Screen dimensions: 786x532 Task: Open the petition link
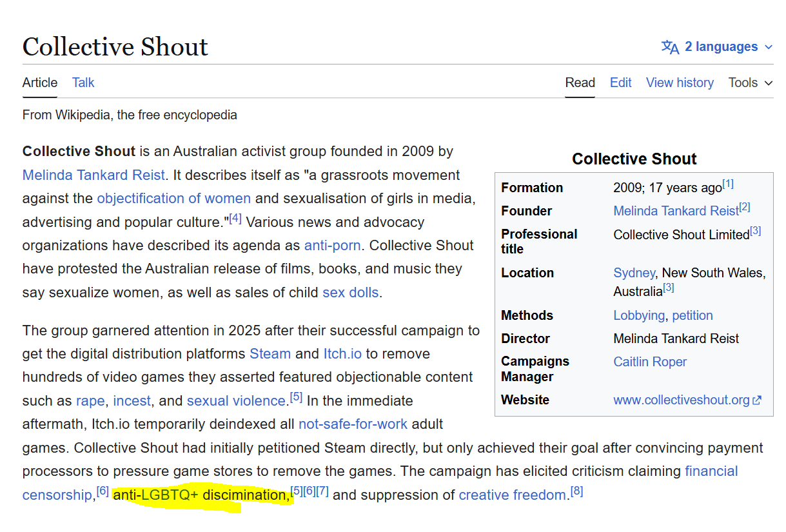click(693, 315)
